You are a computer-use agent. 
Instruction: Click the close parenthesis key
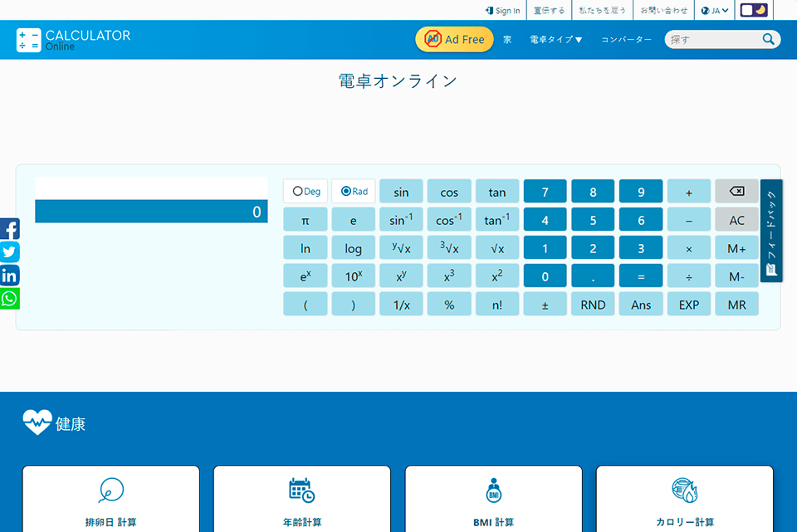[354, 304]
